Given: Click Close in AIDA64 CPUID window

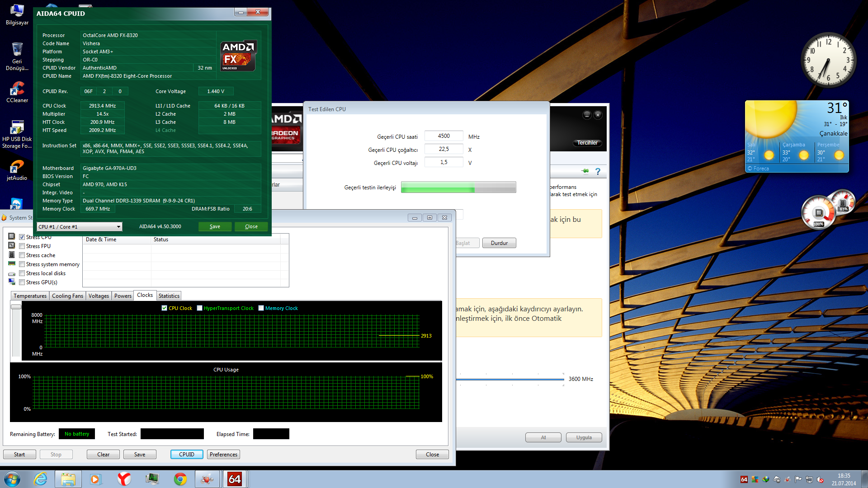Looking at the screenshot, I should (x=251, y=226).
